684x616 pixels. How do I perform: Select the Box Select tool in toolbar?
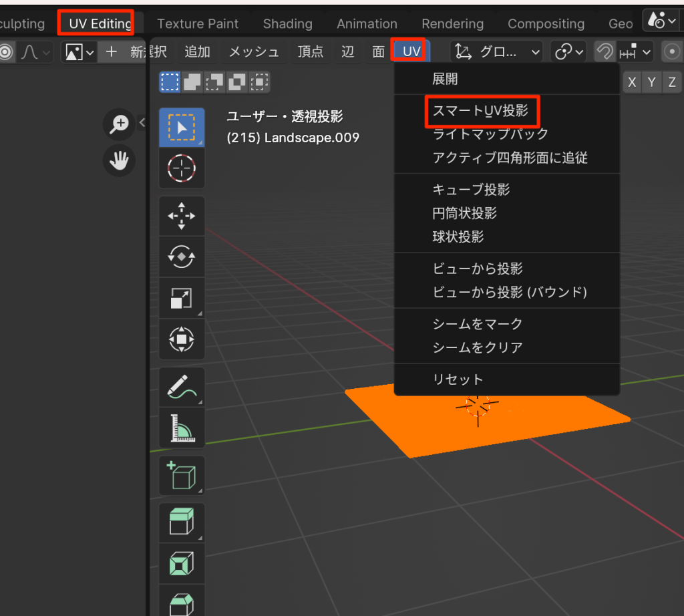(181, 126)
